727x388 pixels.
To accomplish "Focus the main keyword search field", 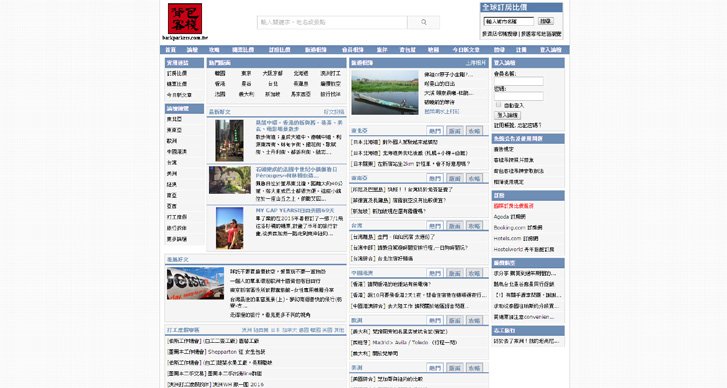I will [332, 22].
